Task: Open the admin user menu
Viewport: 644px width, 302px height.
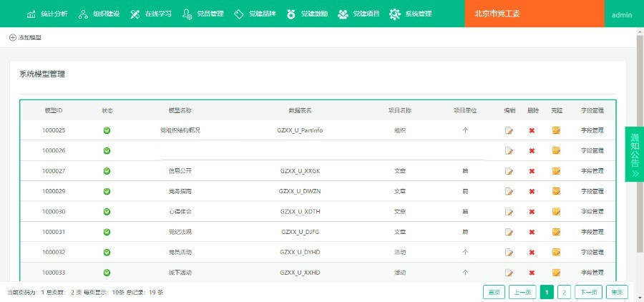Action: (622, 14)
